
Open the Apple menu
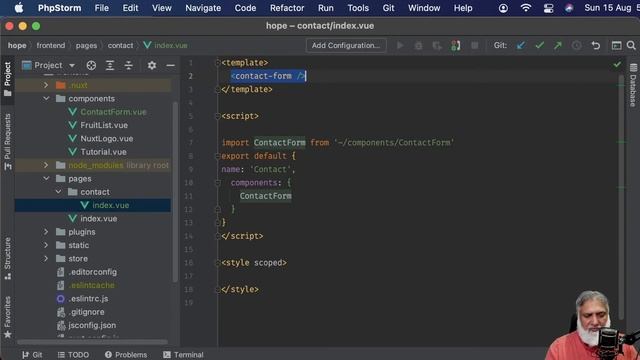(x=19, y=8)
